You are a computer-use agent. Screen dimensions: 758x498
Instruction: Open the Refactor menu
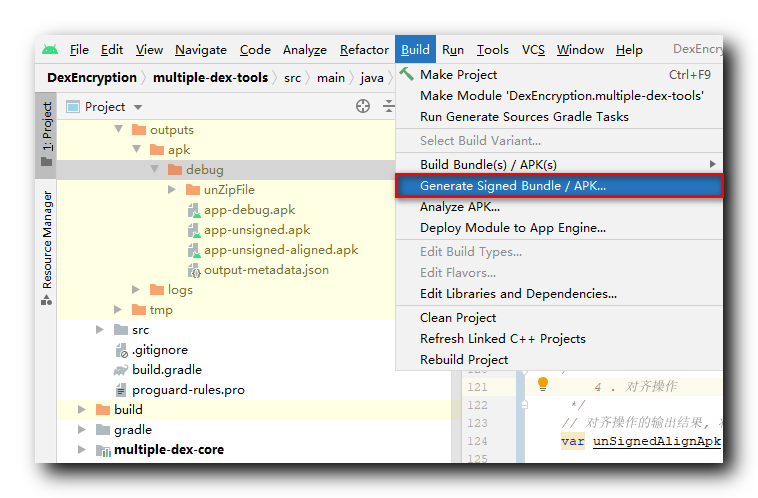click(364, 49)
